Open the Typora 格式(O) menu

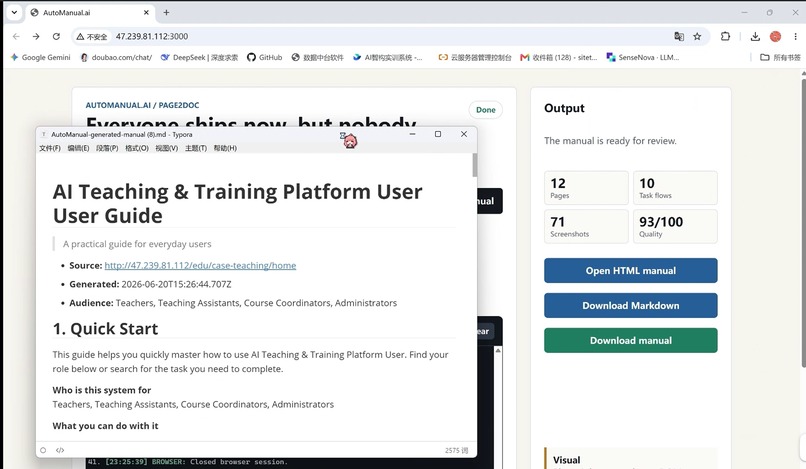tap(137, 148)
